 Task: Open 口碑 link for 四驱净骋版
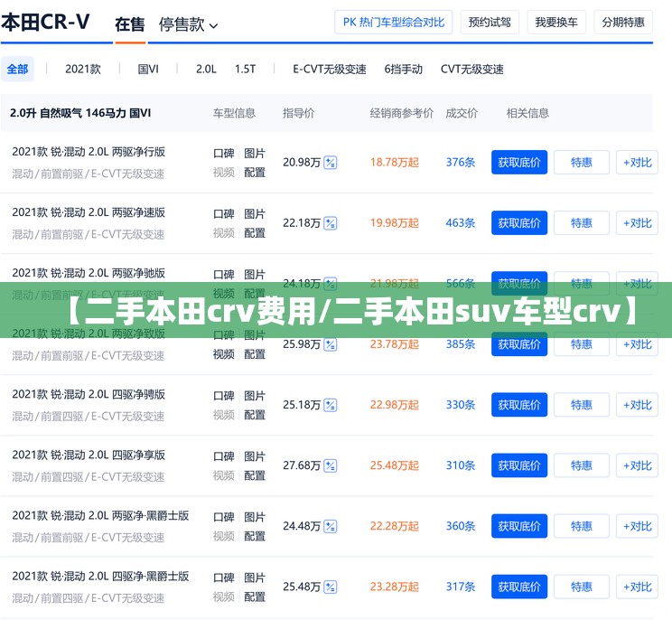click(224, 395)
